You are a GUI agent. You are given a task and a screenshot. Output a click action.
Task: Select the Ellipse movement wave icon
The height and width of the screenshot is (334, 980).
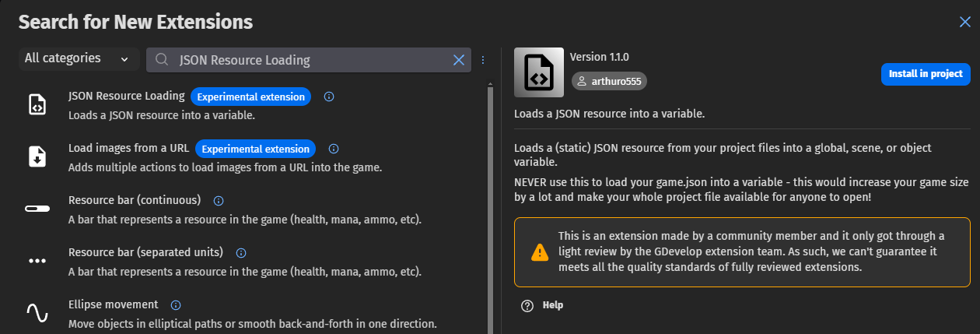click(37, 312)
